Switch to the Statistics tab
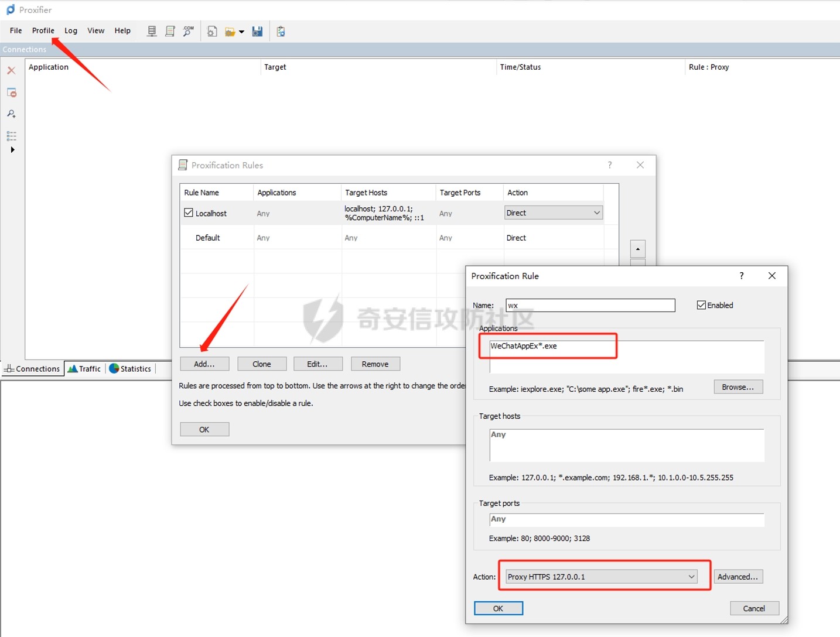 pos(131,369)
